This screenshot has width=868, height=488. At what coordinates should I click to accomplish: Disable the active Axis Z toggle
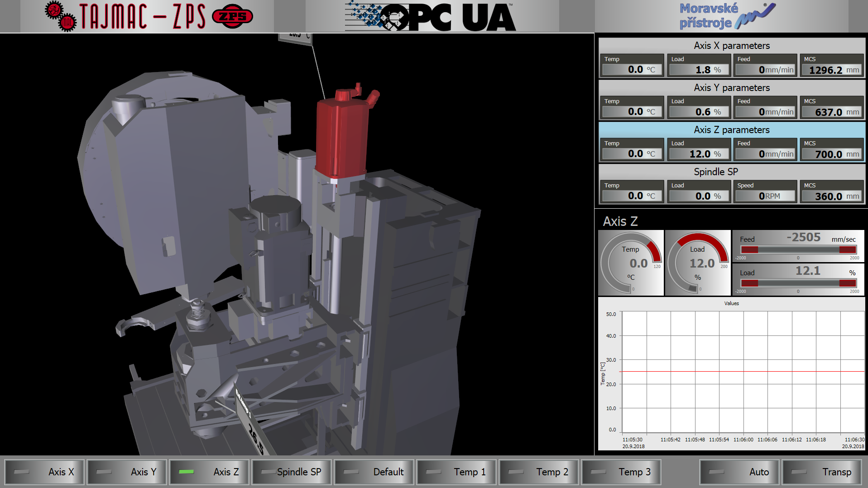(x=209, y=472)
